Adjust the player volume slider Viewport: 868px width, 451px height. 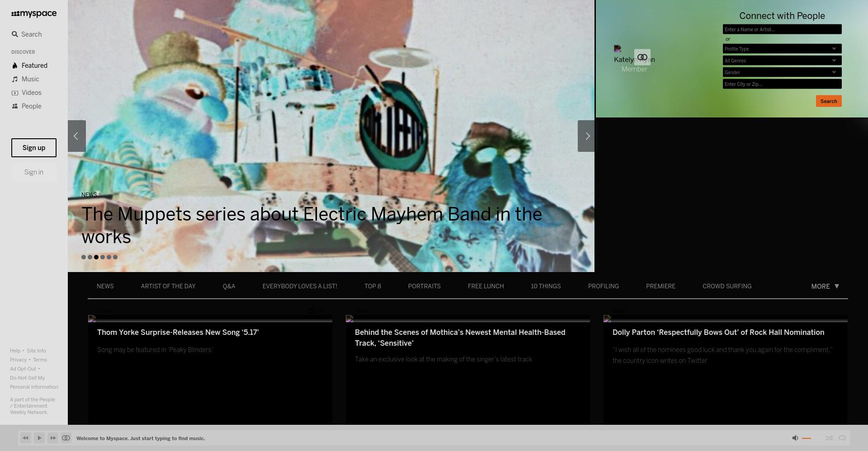point(811,438)
